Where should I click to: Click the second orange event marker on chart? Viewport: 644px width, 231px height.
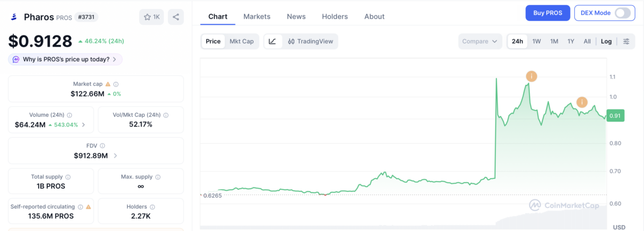tap(582, 102)
